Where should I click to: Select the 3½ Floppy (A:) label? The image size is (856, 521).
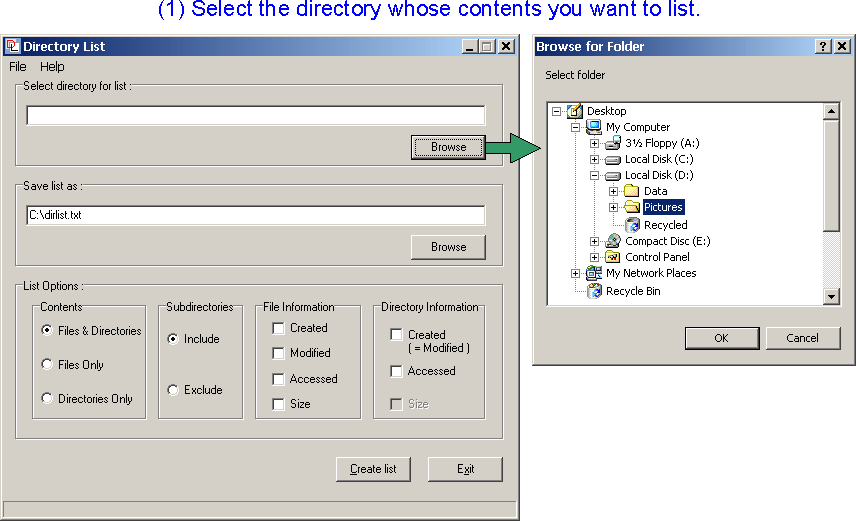(x=662, y=143)
